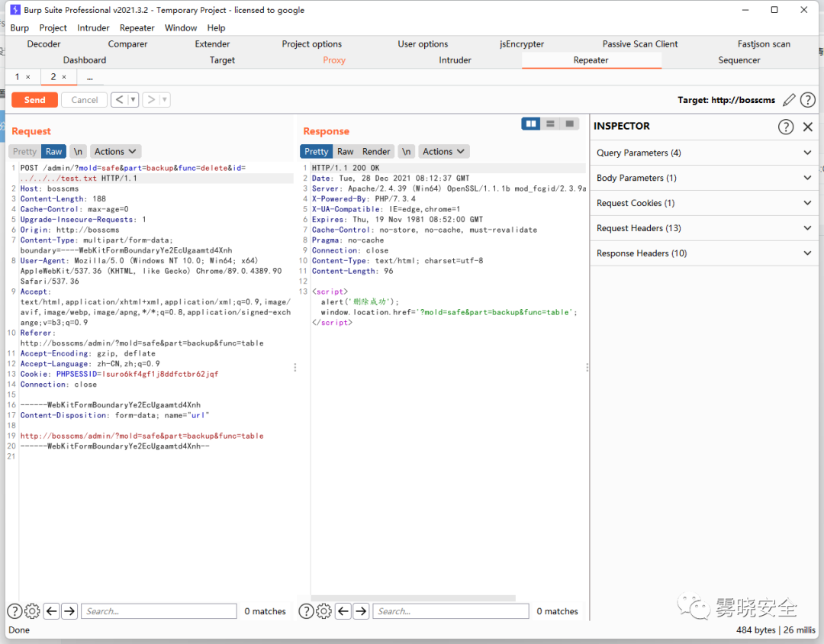824x644 pixels.
Task: Open the Fastjson scan tab
Action: 764,44
